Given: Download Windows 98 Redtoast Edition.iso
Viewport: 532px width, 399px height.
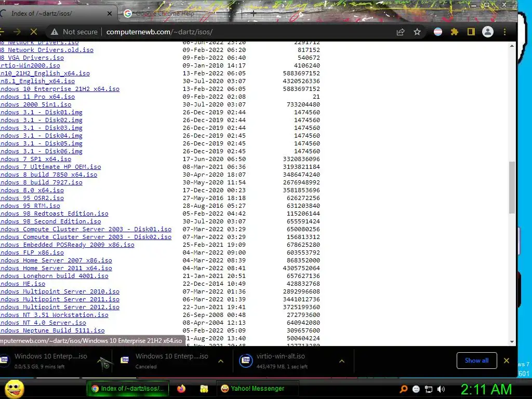Looking at the screenshot, I should point(54,214).
